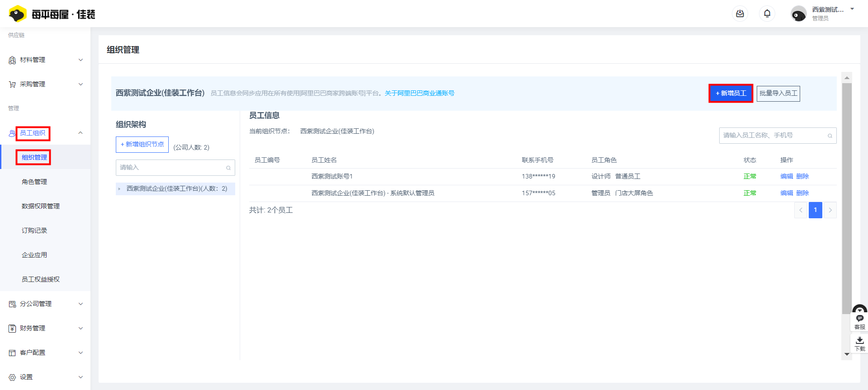Edit the 系统默认管理员 employee row
Screen dimensions: 868x390
point(787,193)
